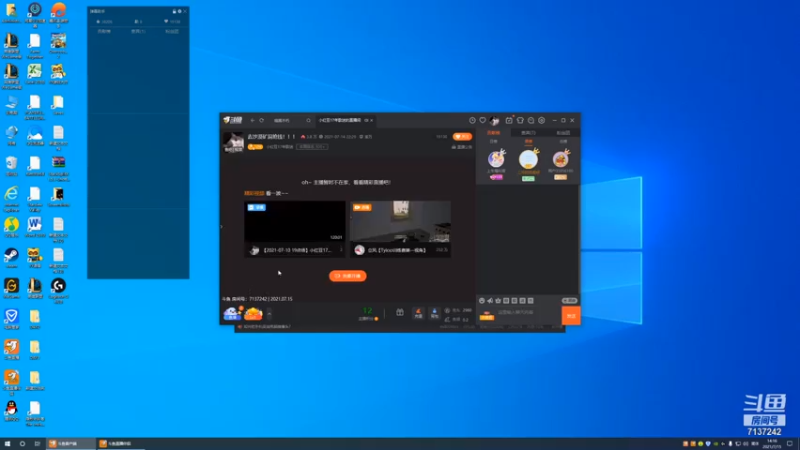Select the monthly ranking sub-tab
The width and height of the screenshot is (800, 450).
(x=563, y=141)
